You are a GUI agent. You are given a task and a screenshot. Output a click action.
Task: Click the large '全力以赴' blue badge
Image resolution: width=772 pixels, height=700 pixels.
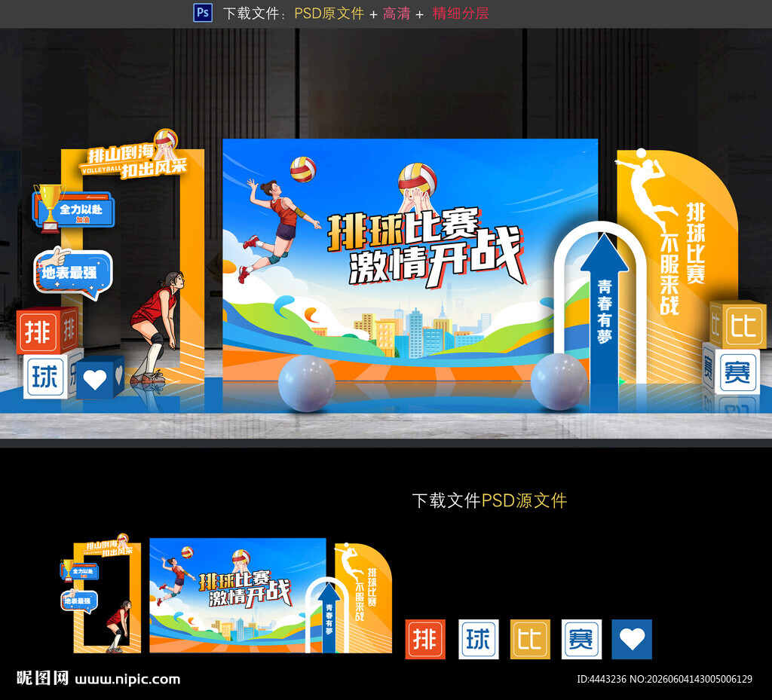coord(74,210)
